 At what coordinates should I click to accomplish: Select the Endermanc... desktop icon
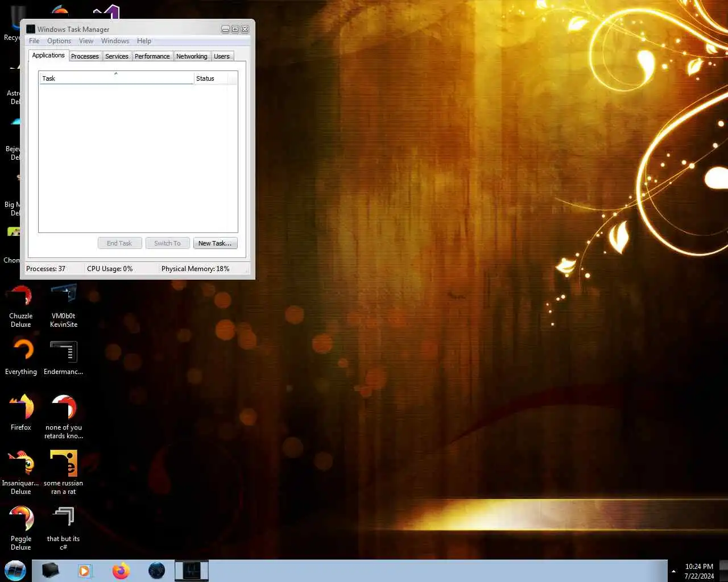tap(64, 357)
